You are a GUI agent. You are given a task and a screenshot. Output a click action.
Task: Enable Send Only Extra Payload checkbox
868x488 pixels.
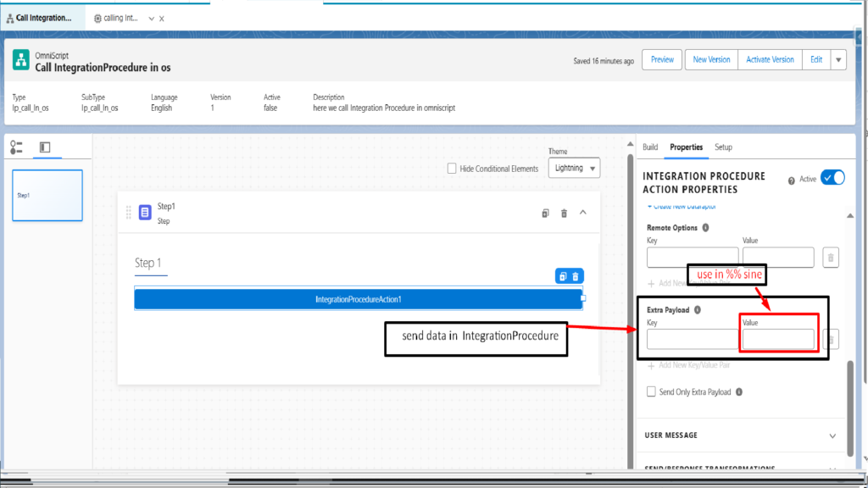pos(651,391)
